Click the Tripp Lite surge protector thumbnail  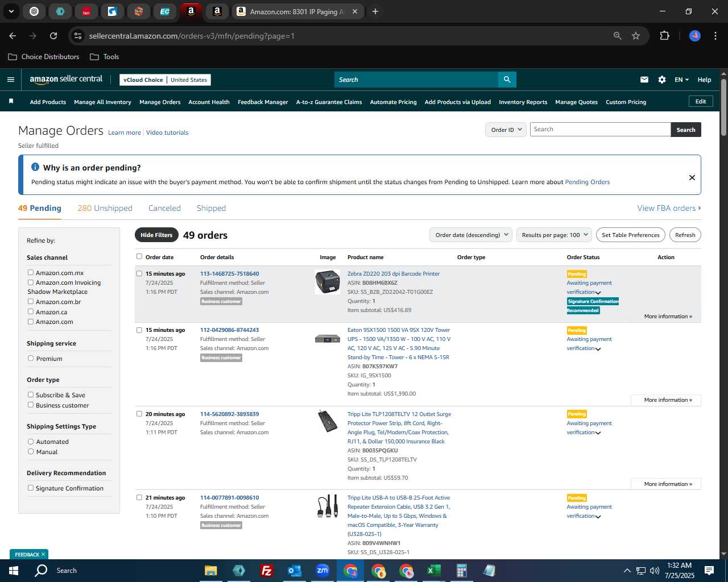point(328,421)
